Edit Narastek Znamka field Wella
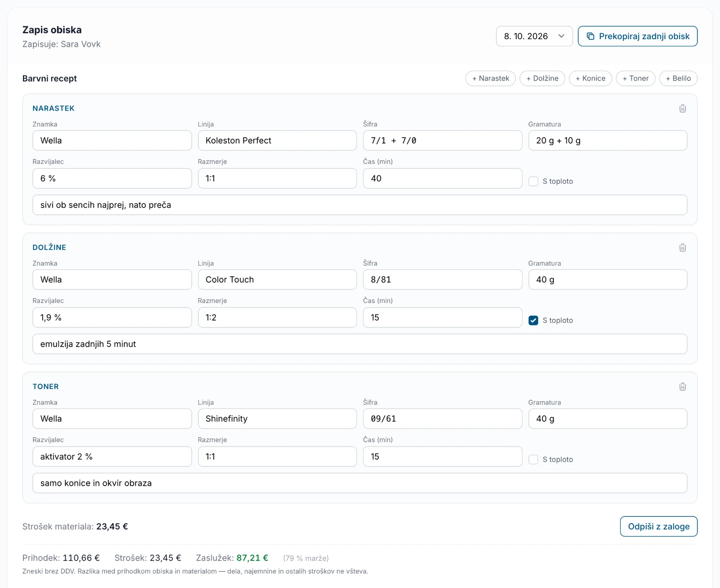Screen dimensions: 720x588 pyautogui.click(x=112, y=140)
